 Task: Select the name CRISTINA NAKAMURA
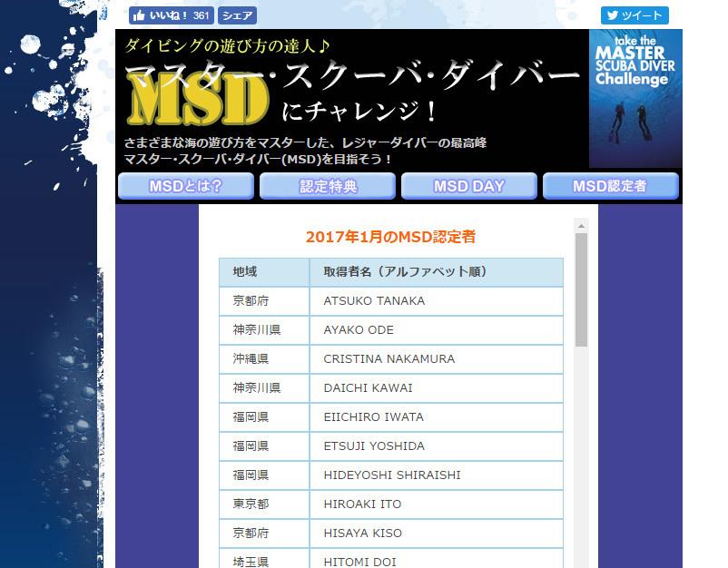point(389,358)
